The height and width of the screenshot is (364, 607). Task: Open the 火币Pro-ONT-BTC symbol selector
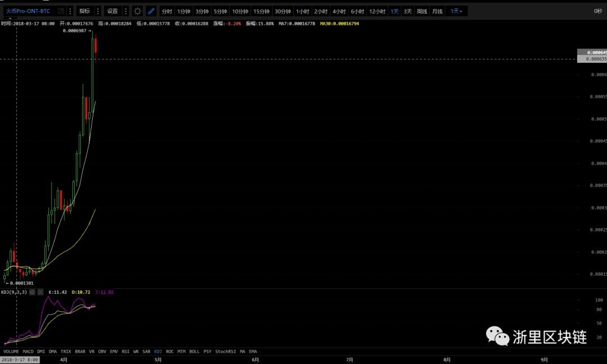click(x=28, y=11)
